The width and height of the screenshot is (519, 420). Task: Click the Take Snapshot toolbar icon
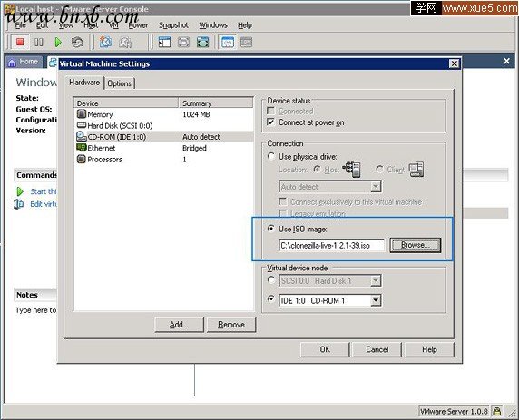105,42
